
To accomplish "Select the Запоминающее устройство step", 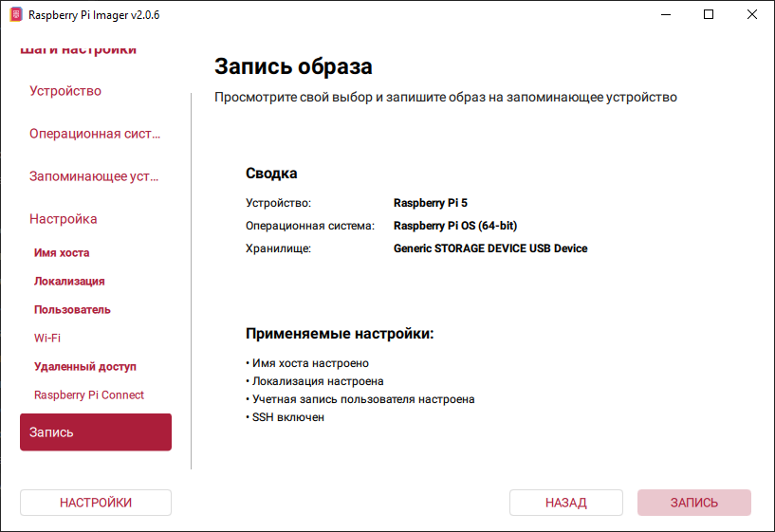I will pos(95,176).
